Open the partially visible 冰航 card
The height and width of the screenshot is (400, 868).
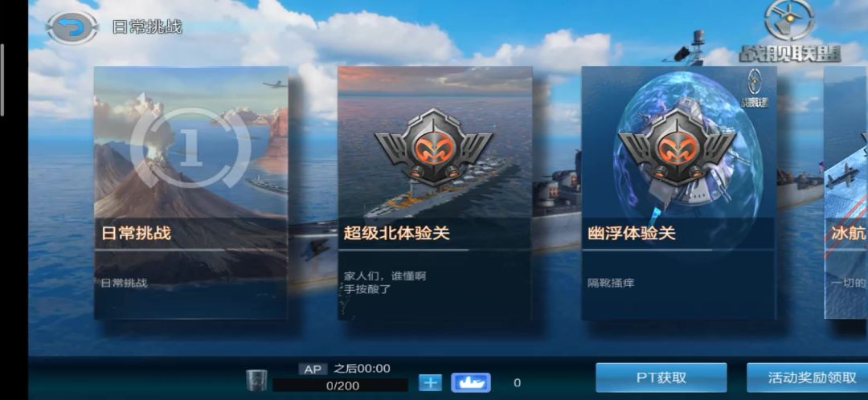click(x=845, y=193)
